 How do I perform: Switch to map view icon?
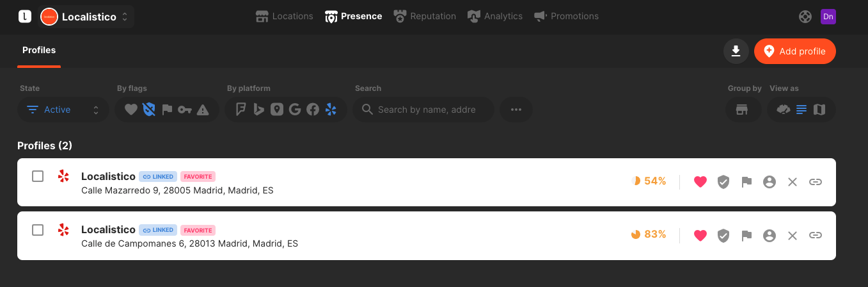pyautogui.click(x=819, y=110)
